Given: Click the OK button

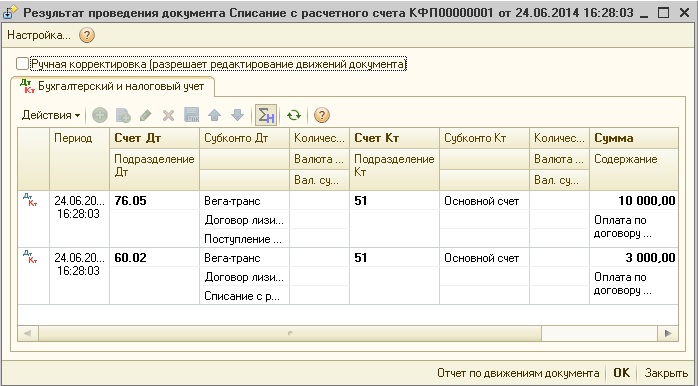Looking at the screenshot, I should pos(621,373).
